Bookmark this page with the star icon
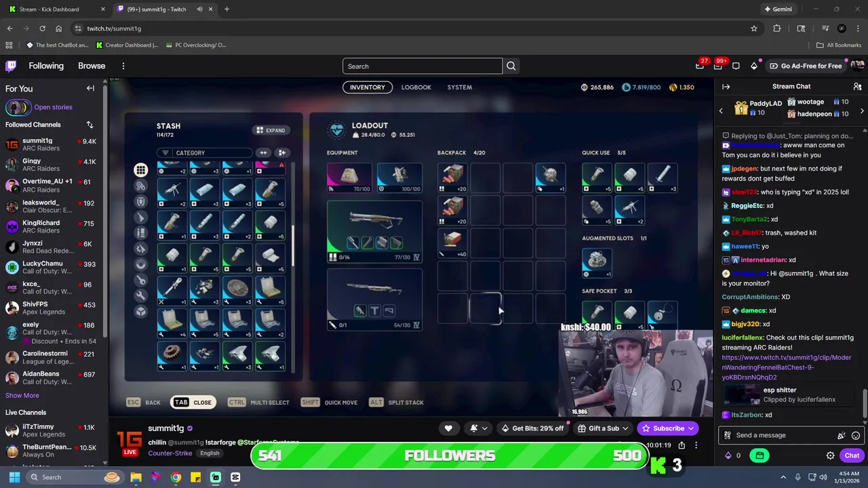Screen dimensions: 868x488 point(753,28)
